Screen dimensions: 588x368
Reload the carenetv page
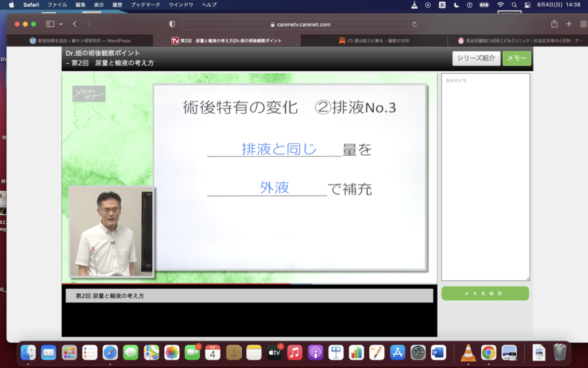[x=414, y=24]
